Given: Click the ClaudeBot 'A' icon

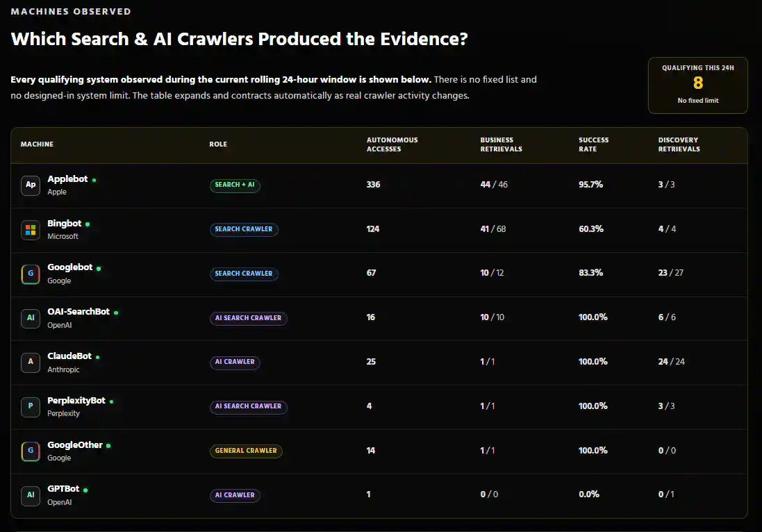Looking at the screenshot, I should 30,363.
